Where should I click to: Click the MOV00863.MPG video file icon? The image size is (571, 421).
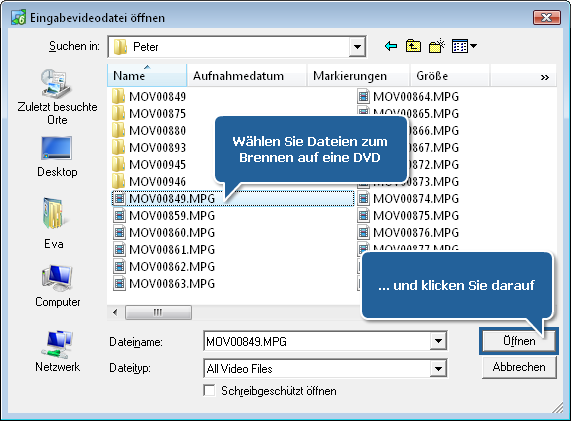click(119, 283)
